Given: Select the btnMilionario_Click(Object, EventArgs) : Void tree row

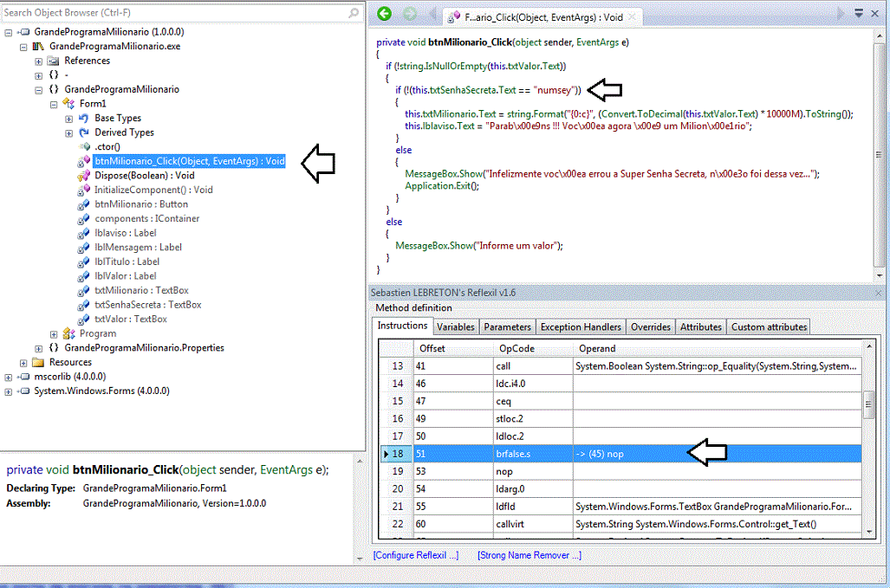Looking at the screenshot, I should click(190, 161).
